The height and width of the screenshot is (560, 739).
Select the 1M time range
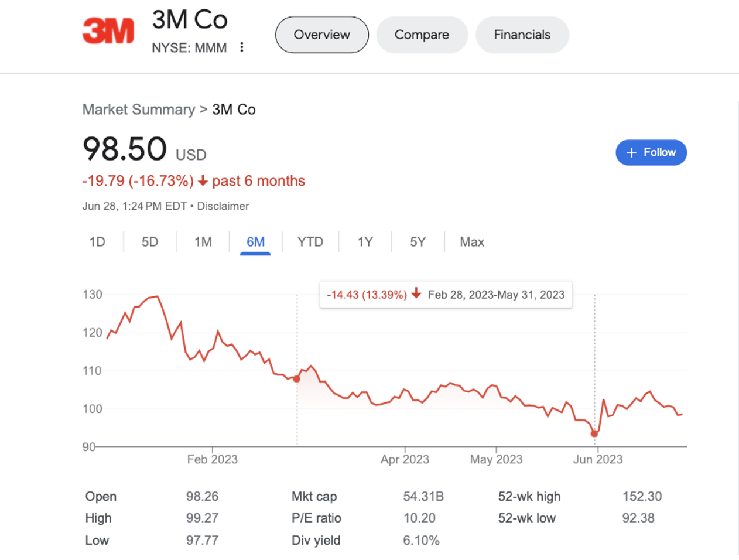(203, 242)
